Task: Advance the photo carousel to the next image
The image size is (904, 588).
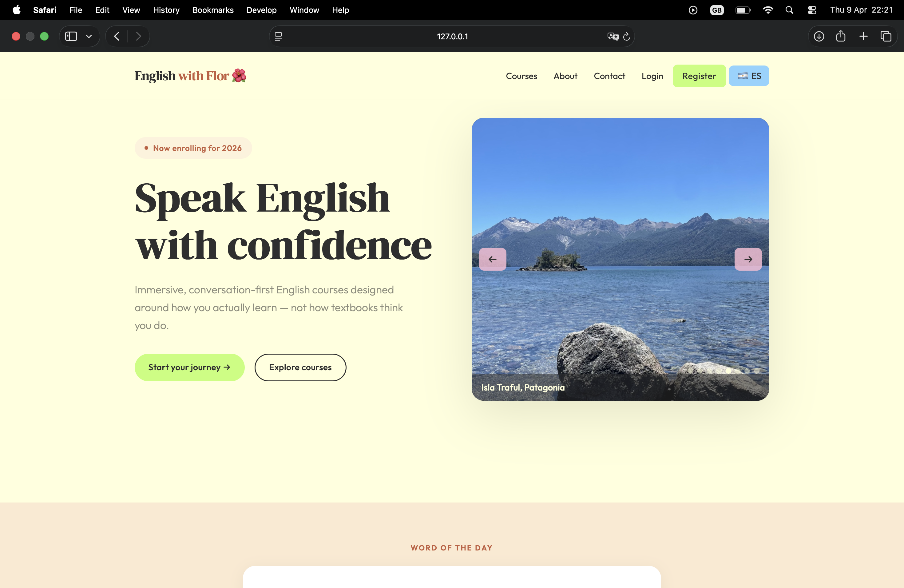Action: click(748, 259)
